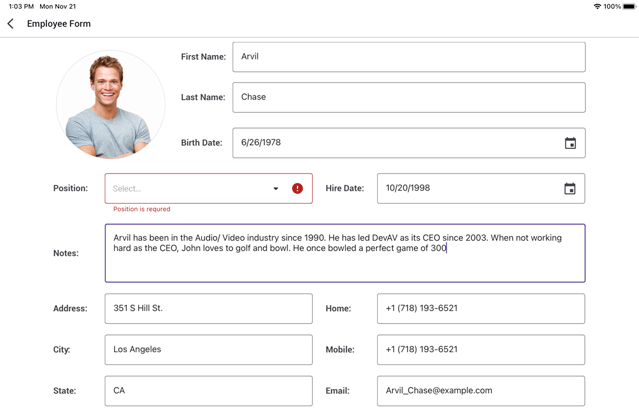
Task: Tap the Wi-Fi status icon
Action: (x=597, y=6)
